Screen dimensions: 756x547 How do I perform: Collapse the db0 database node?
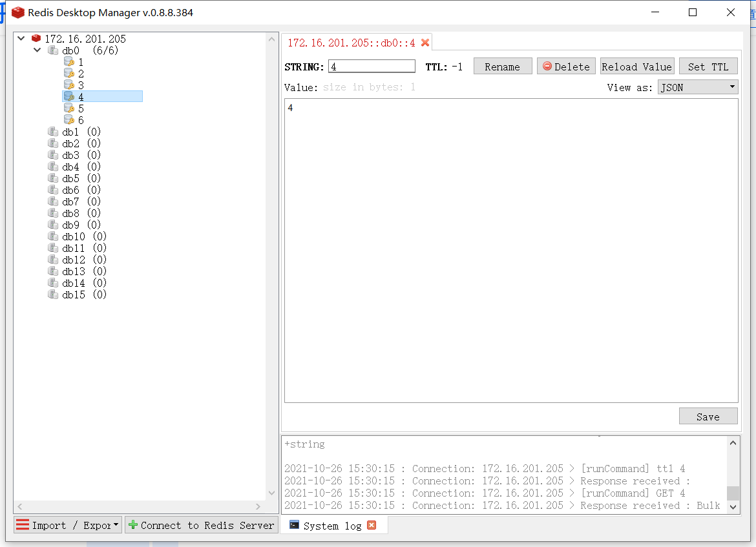[x=37, y=50]
